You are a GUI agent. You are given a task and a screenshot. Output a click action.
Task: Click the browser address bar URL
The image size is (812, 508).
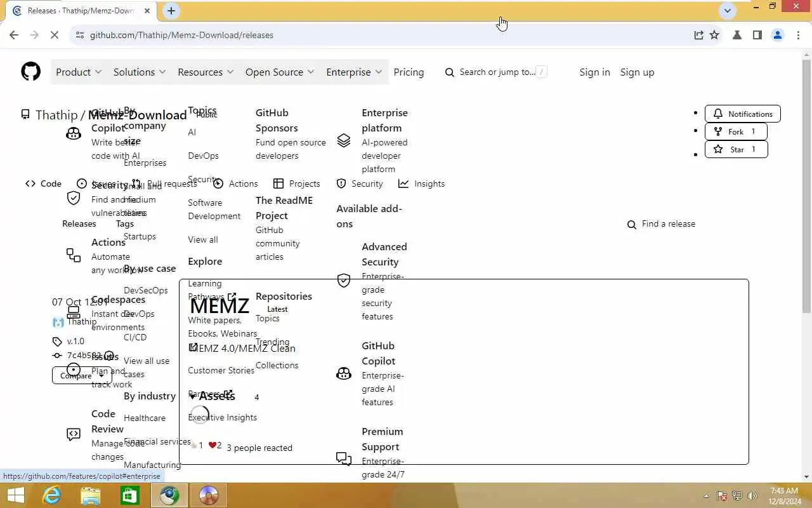(181, 35)
